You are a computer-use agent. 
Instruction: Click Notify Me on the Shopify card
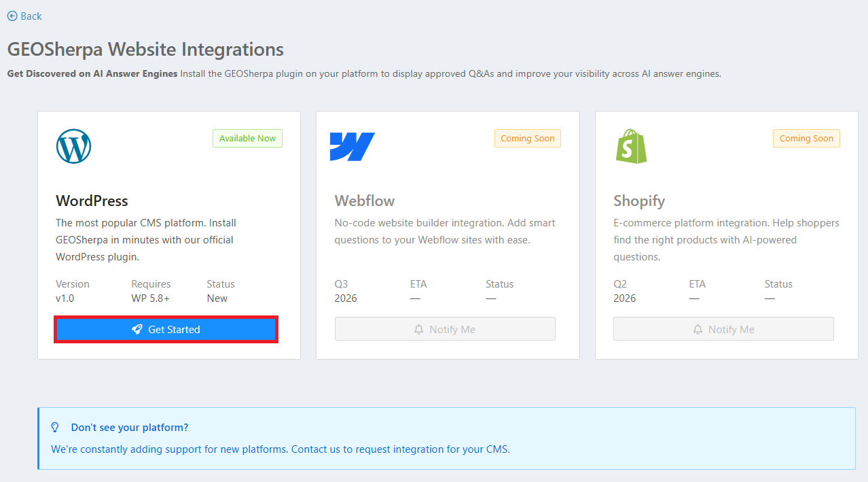tap(723, 329)
